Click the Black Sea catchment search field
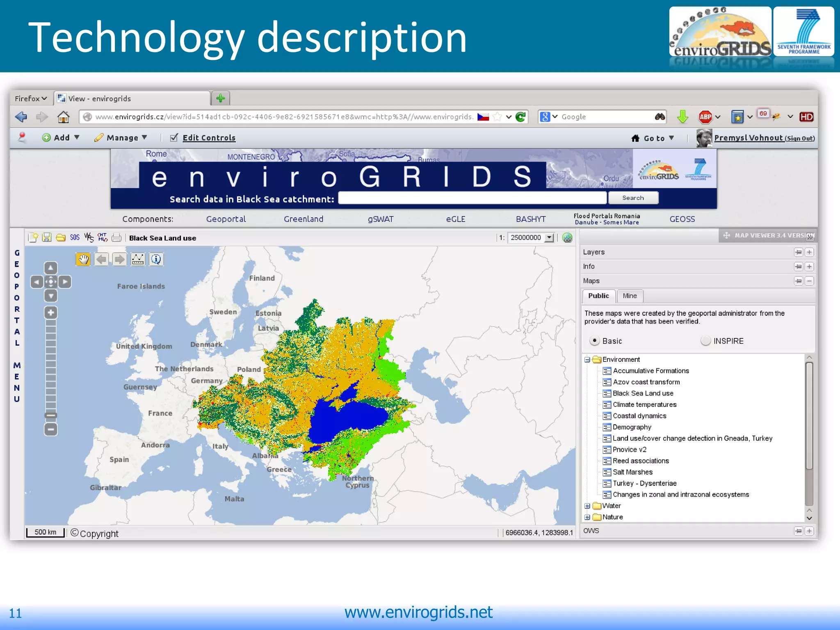 (x=472, y=198)
